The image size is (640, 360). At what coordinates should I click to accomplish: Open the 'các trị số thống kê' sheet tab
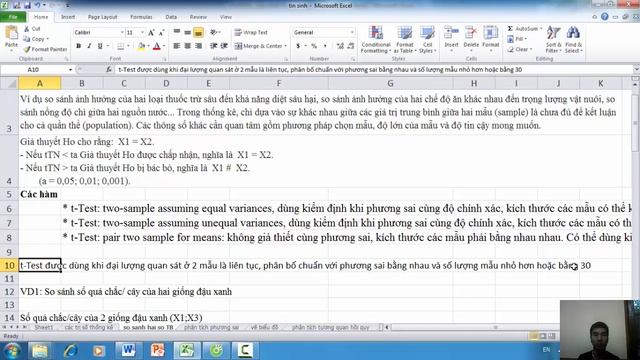pyautogui.click(x=89, y=327)
